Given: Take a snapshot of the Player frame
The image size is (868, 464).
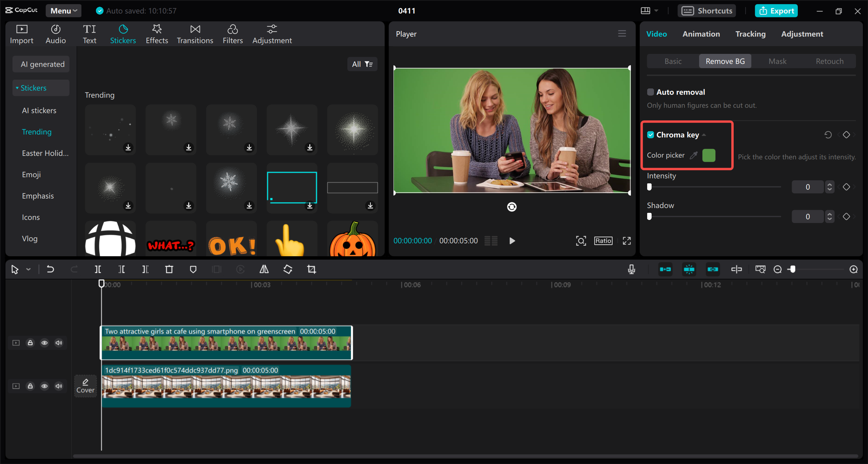Looking at the screenshot, I should [x=581, y=241].
